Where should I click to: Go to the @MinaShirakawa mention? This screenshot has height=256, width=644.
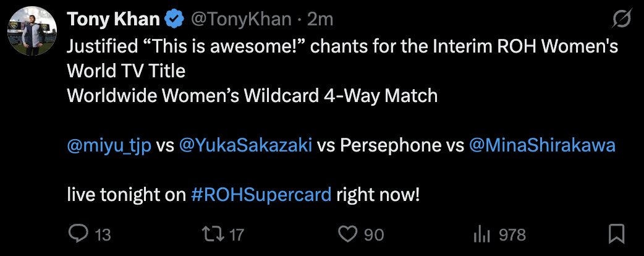pos(543,146)
